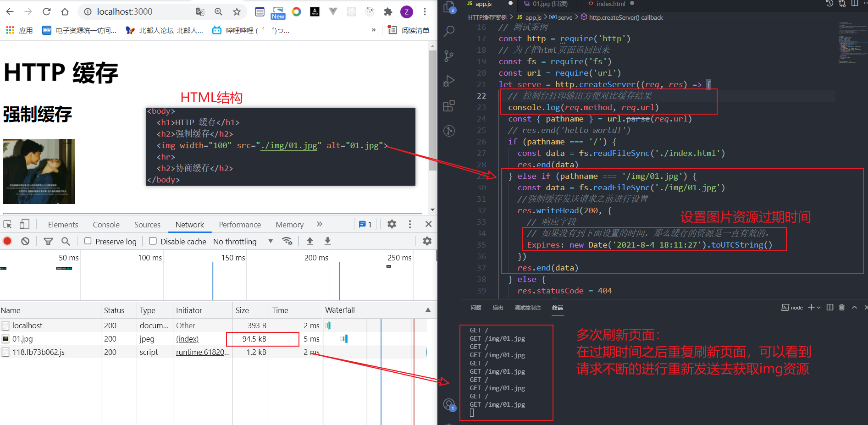
Task: Go to Chrome home page
Action: point(65,11)
